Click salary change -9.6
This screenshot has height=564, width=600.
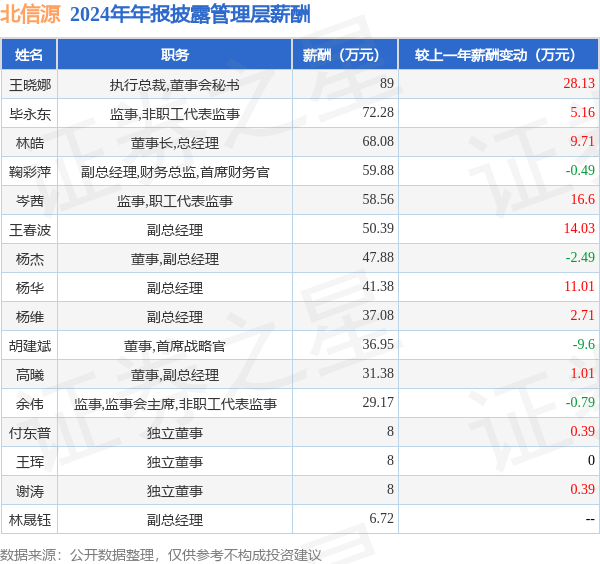[x=584, y=344]
